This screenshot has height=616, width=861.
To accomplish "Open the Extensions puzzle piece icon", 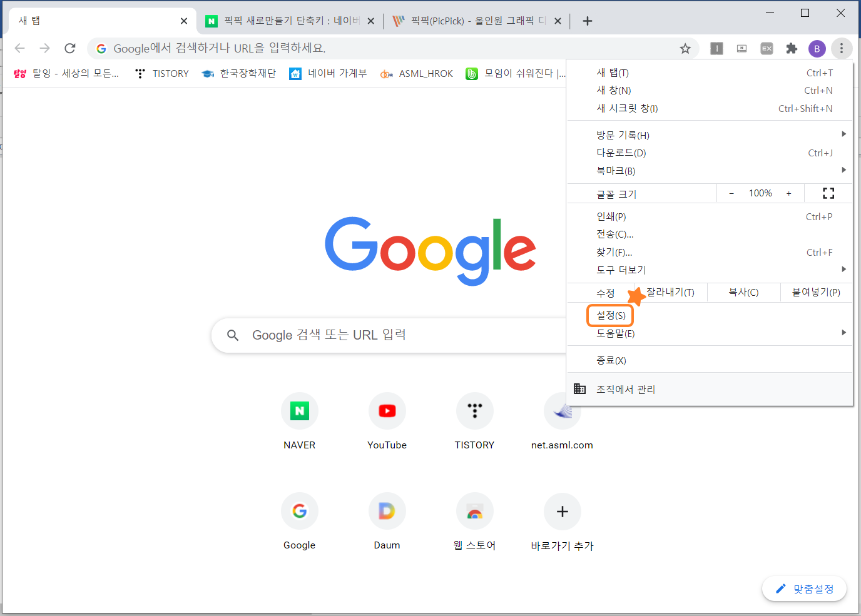I will point(792,48).
